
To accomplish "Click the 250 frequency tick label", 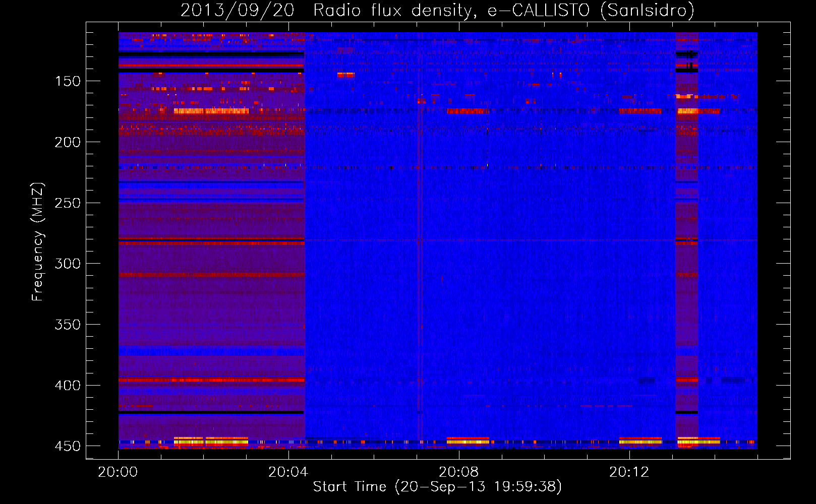I will (x=68, y=203).
